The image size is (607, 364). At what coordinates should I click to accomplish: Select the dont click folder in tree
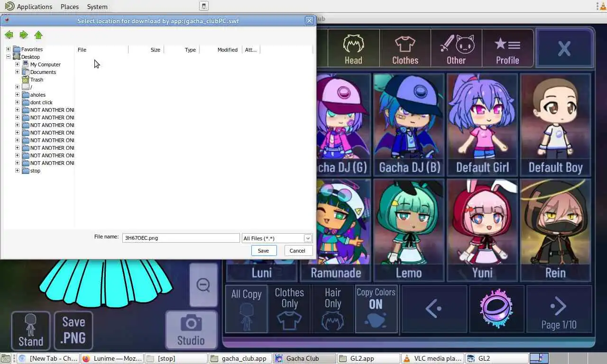(x=41, y=102)
